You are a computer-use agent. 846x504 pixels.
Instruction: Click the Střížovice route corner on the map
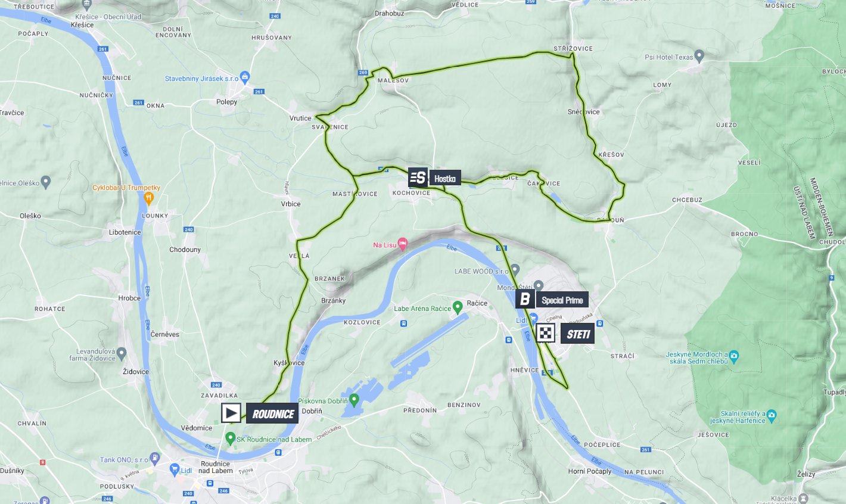[572, 55]
